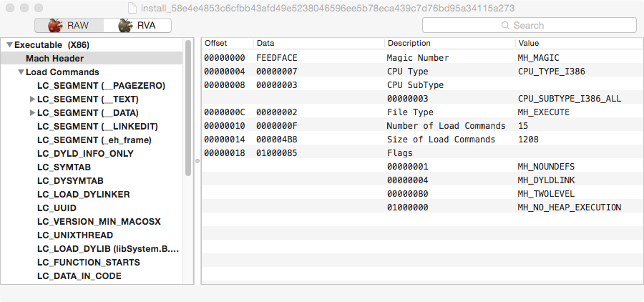Select the Magic Number row

[422, 58]
